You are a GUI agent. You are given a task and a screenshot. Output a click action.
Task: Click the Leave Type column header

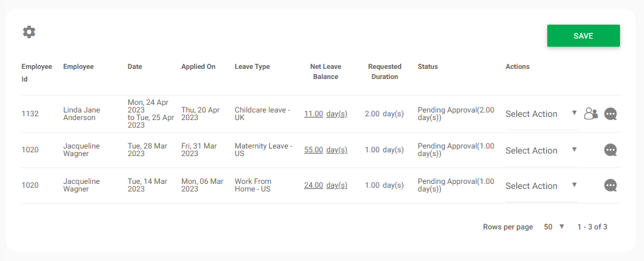(x=252, y=66)
